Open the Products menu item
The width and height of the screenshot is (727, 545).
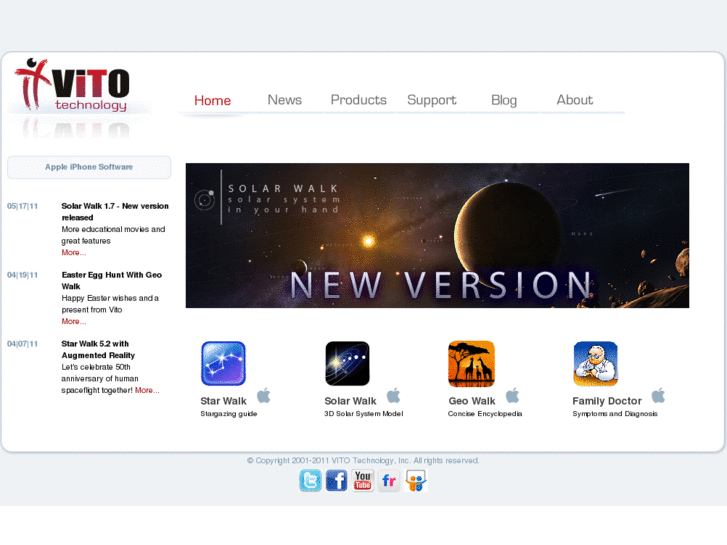coord(358,100)
